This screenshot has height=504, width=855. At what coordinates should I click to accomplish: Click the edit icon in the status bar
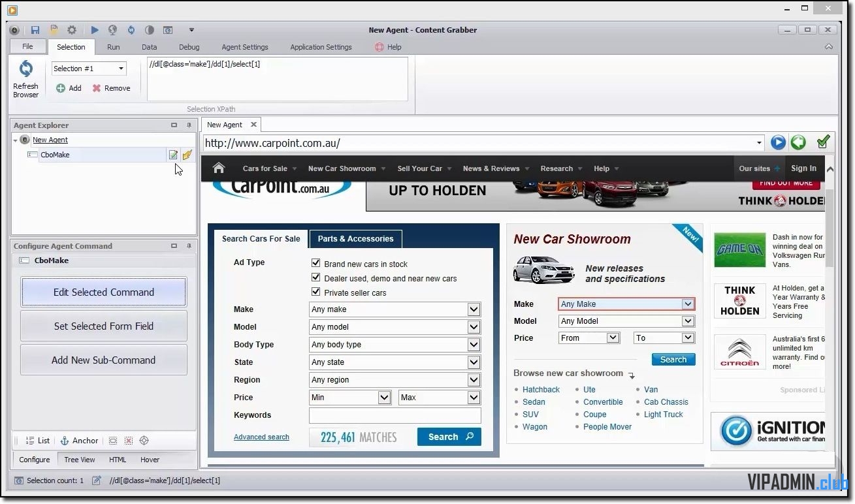(x=97, y=480)
